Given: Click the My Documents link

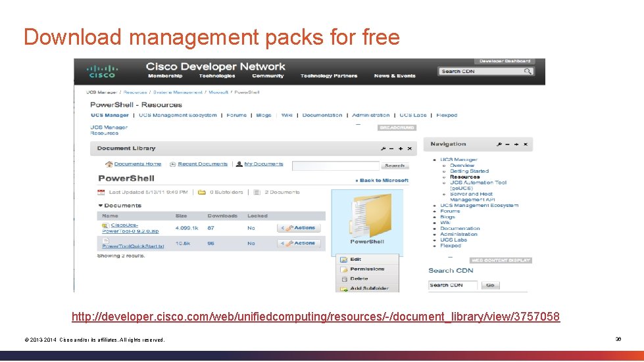Looking at the screenshot, I should coord(264,164).
